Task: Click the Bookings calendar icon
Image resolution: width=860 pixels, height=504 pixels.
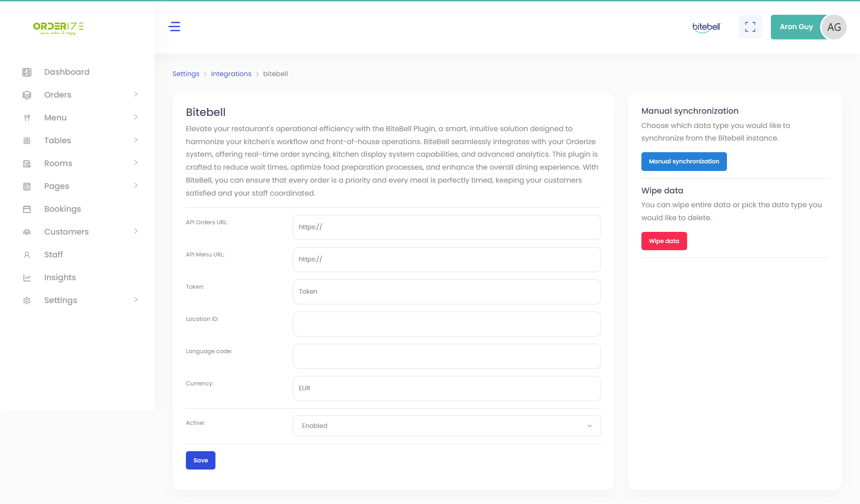Action: tap(27, 209)
